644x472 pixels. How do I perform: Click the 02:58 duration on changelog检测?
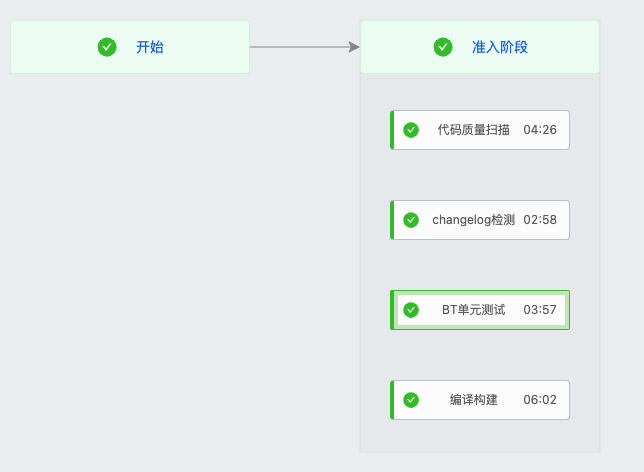click(540, 220)
